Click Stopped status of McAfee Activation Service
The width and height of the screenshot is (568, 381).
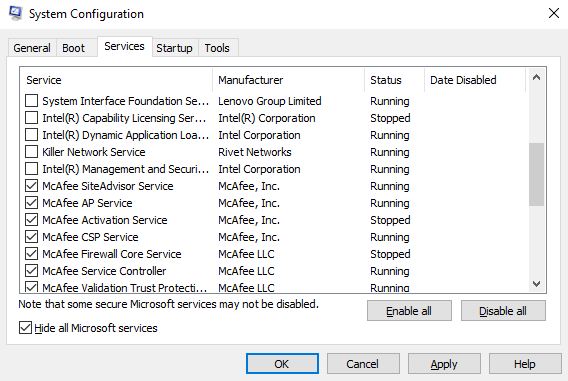coord(390,220)
